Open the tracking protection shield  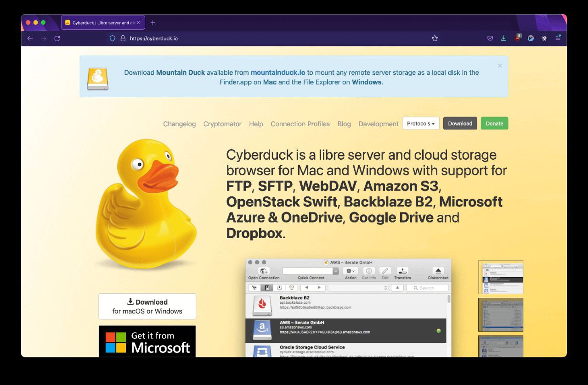[113, 39]
